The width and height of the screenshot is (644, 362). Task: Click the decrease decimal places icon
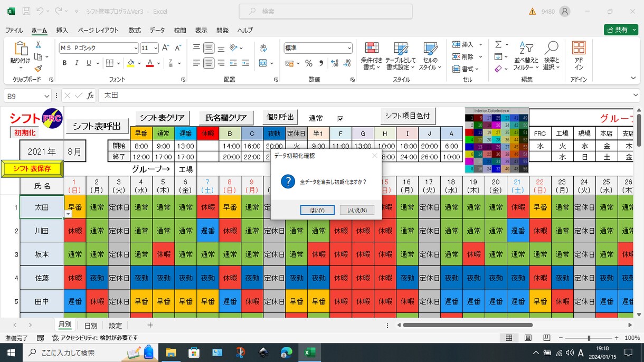(x=347, y=63)
